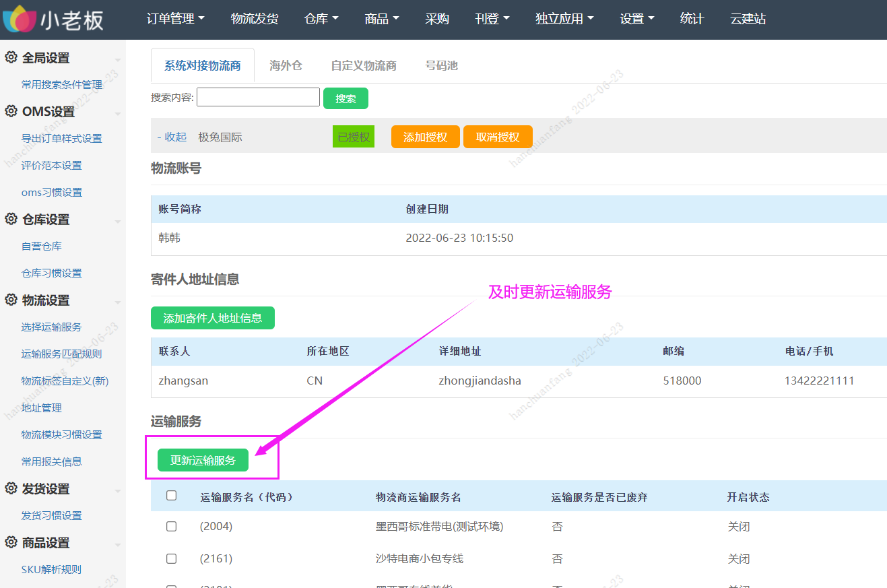Screen dimensions: 887x588
Task: Collapse 极兔国际 with the 收起 link
Action: 172,137
